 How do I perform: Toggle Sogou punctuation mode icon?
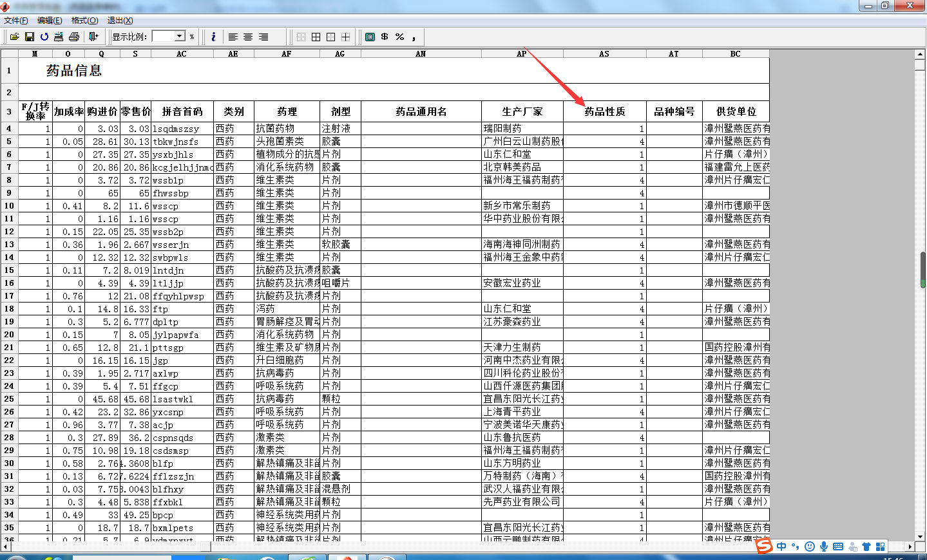click(x=796, y=546)
